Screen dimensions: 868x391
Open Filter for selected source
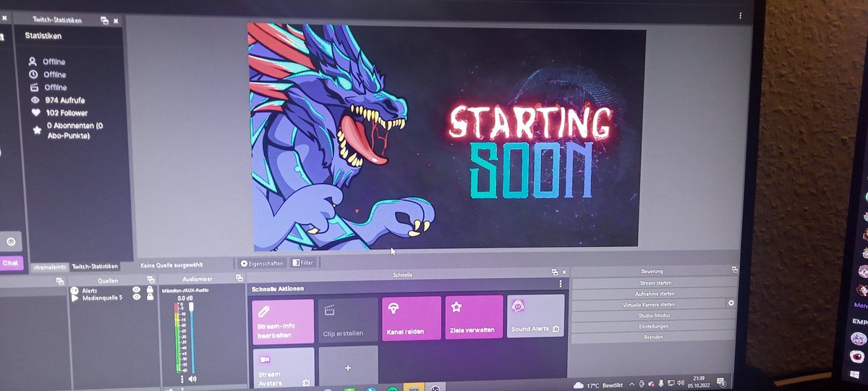point(303,263)
